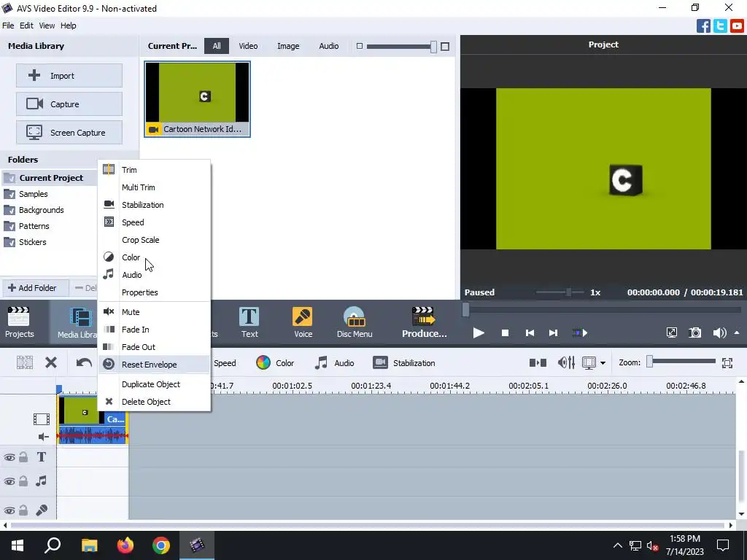Switch preview to full screen
747x560 pixels.
671,332
